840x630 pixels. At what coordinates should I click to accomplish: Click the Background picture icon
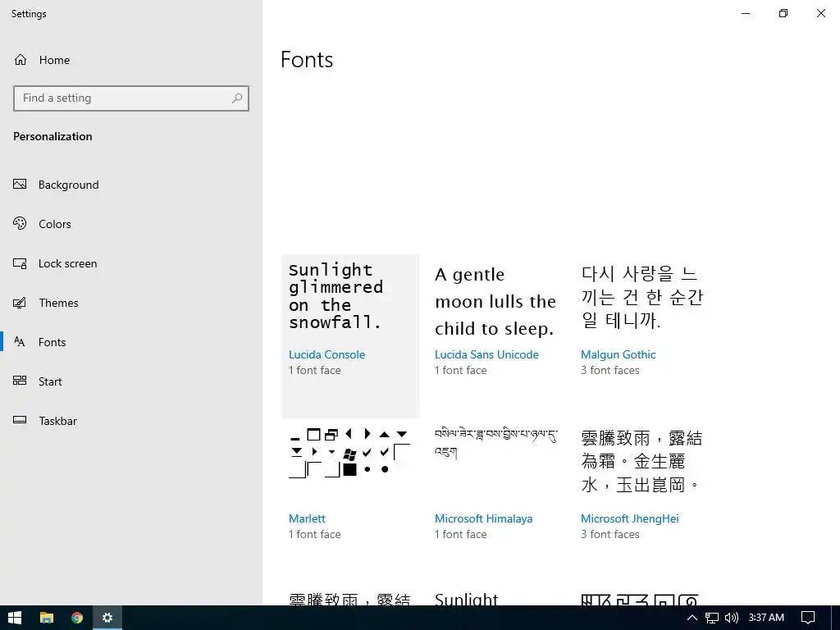point(20,185)
